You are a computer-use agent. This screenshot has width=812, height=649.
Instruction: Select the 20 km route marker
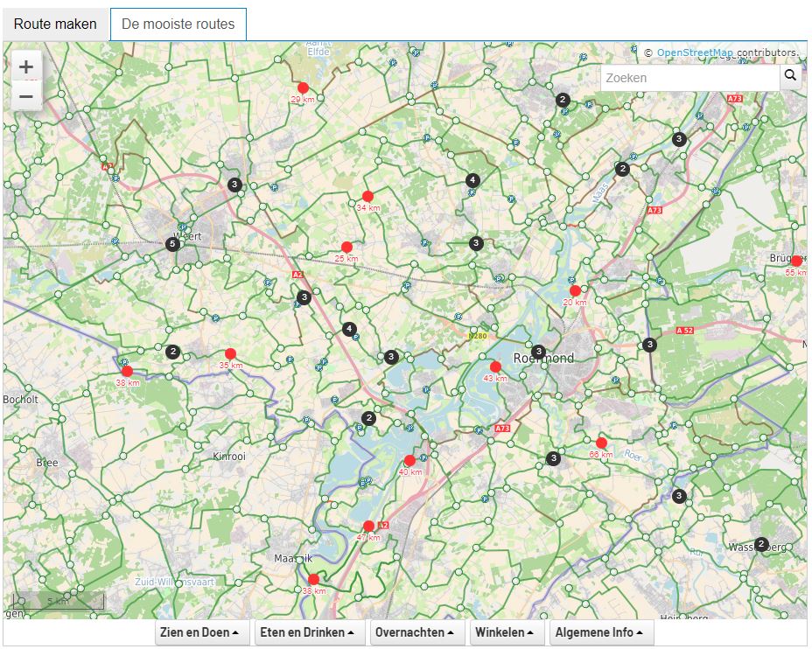(x=575, y=289)
